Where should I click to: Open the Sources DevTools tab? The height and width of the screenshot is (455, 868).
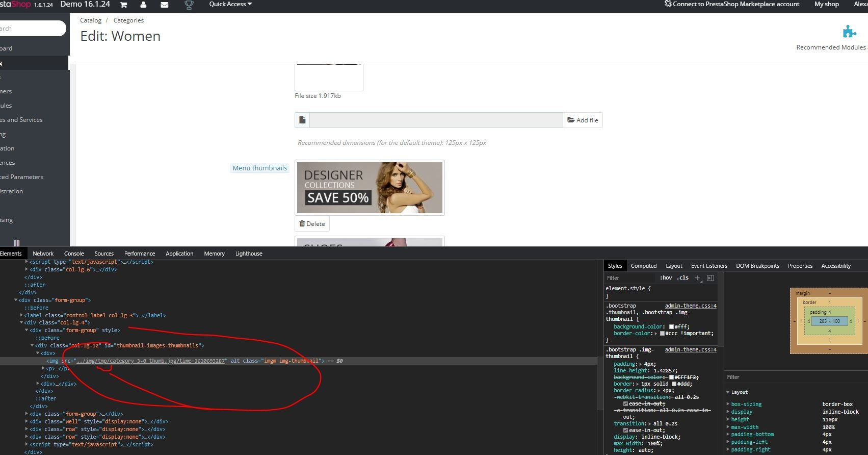pyautogui.click(x=104, y=254)
